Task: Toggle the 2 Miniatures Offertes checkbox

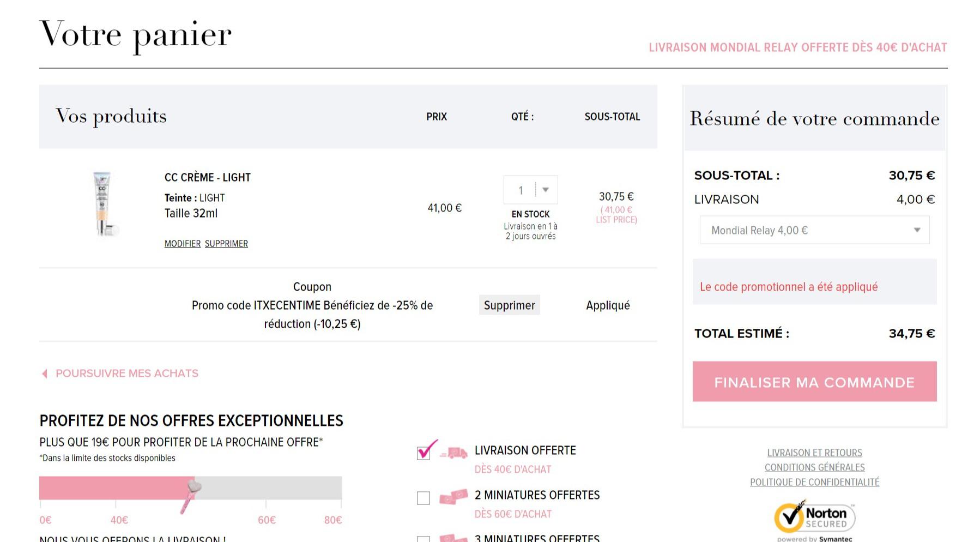Action: [424, 498]
